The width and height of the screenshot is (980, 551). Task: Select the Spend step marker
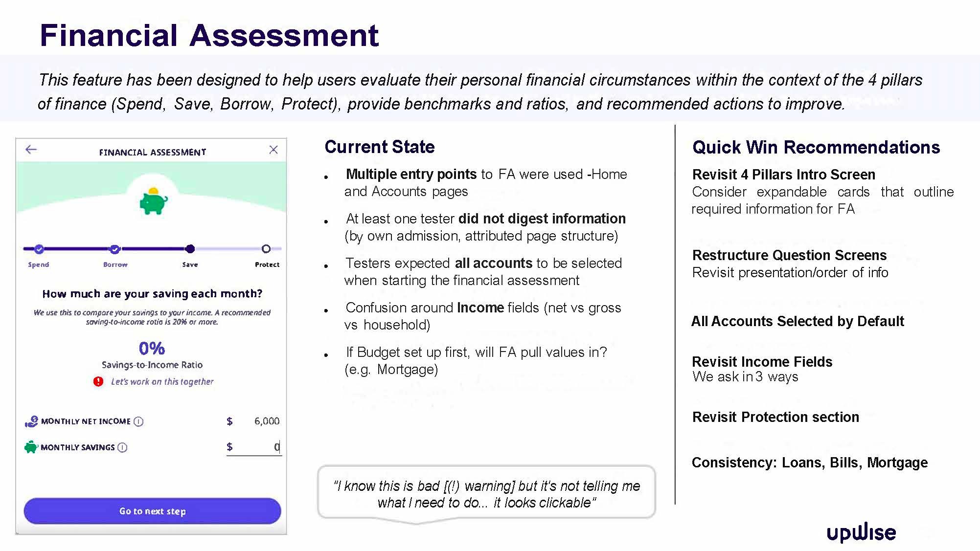(39, 249)
